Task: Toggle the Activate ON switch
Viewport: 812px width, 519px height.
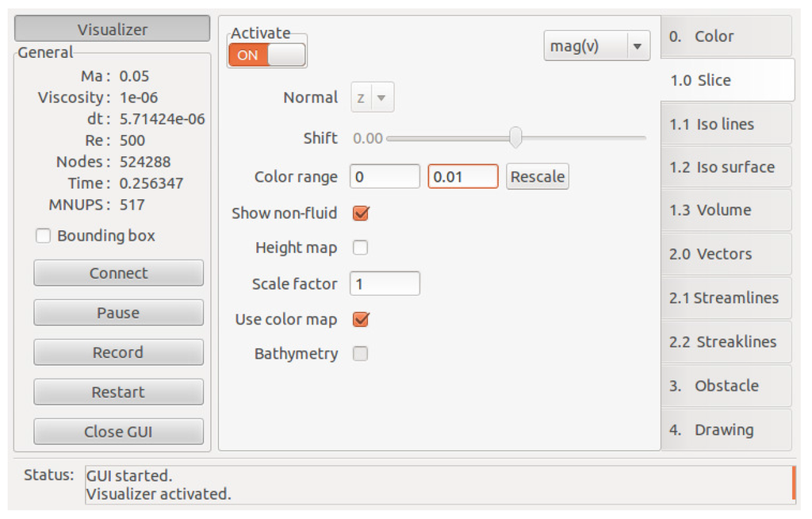Action: (x=266, y=56)
